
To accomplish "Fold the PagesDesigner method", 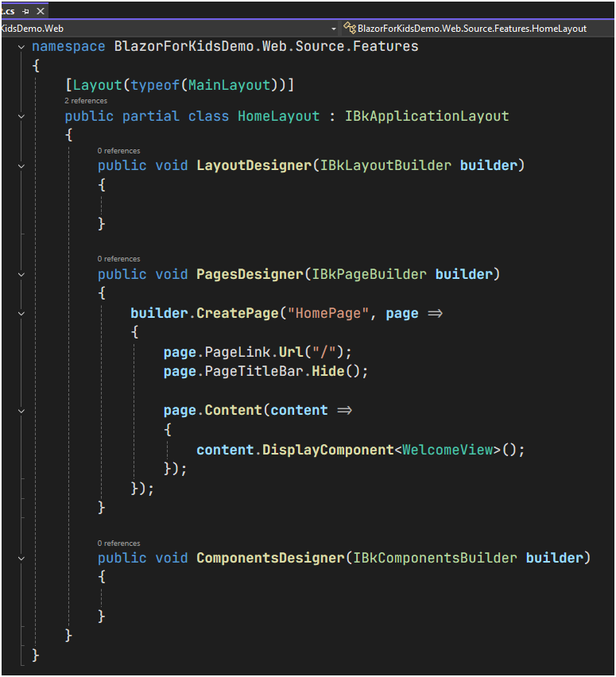I will pos(21,274).
